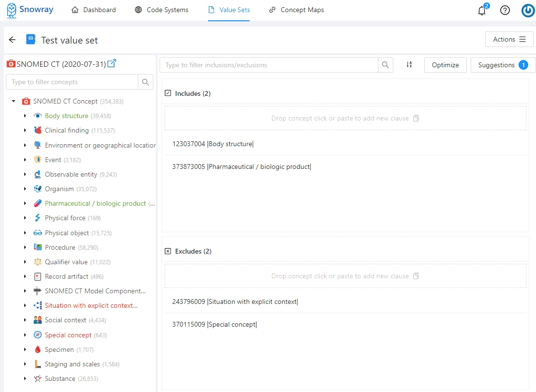Toggle the Includes checkbox icon
This screenshot has width=536, height=392.
(168, 93)
